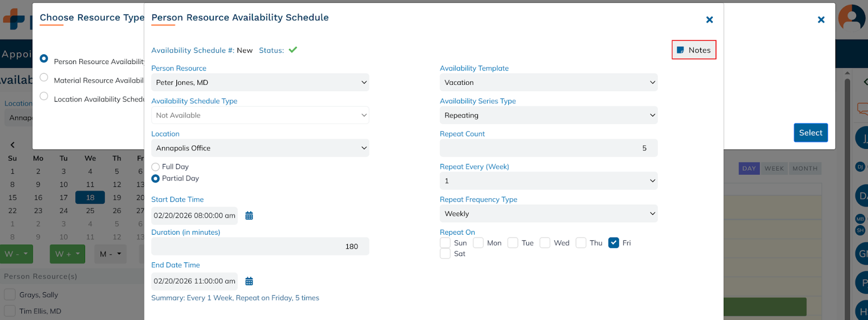Screen dimensions: 868x320
Task: Switch to the MONTH calendar view
Action: [805, 168]
